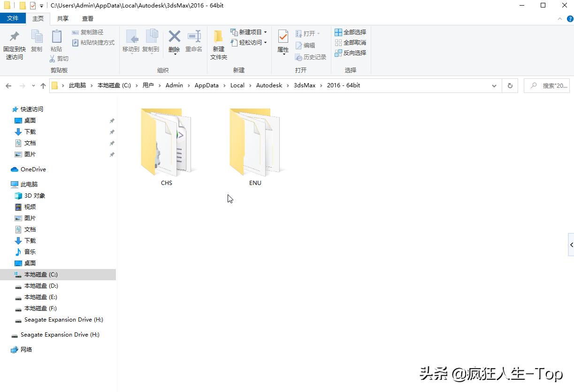The height and width of the screenshot is (392, 574).
Task: Click Clear Selection (全部取消)
Action: 350,42
